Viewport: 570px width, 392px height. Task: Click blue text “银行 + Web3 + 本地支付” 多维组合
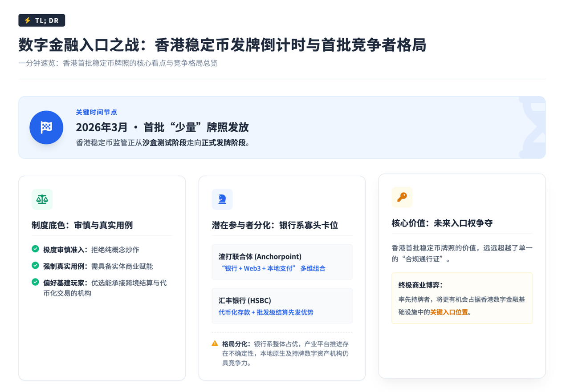[x=273, y=268]
